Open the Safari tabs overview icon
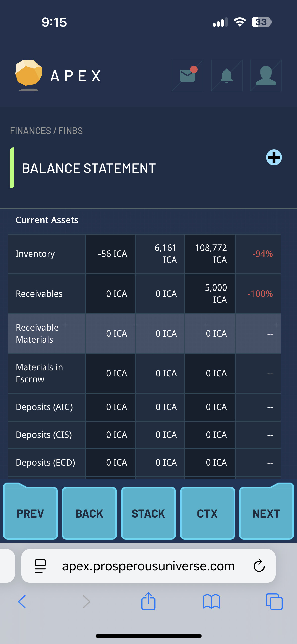 pyautogui.click(x=274, y=601)
